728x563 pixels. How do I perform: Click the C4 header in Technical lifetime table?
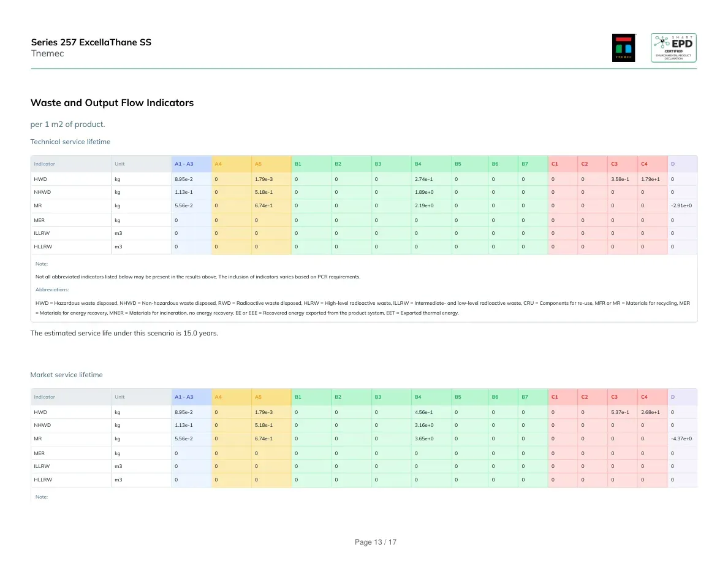644,164
